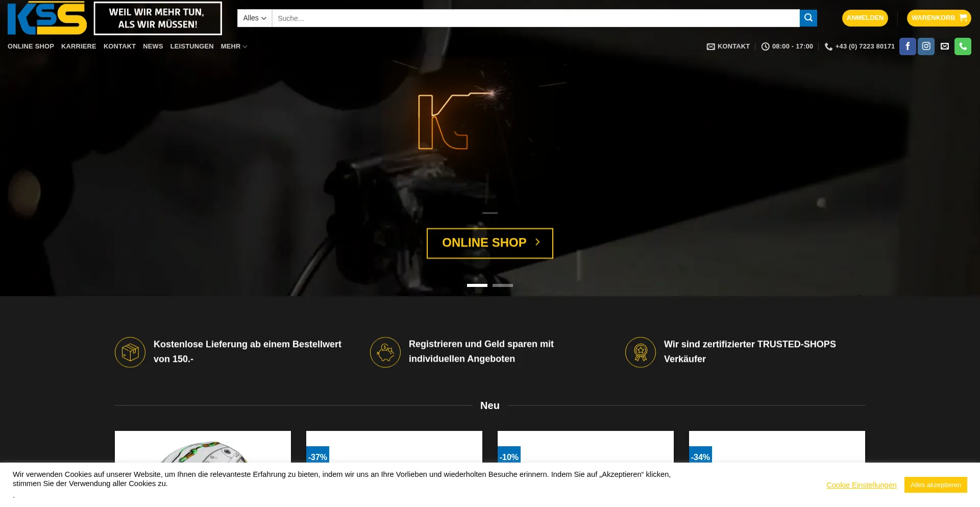
Task: Open the Facebook page icon
Action: 908,46
